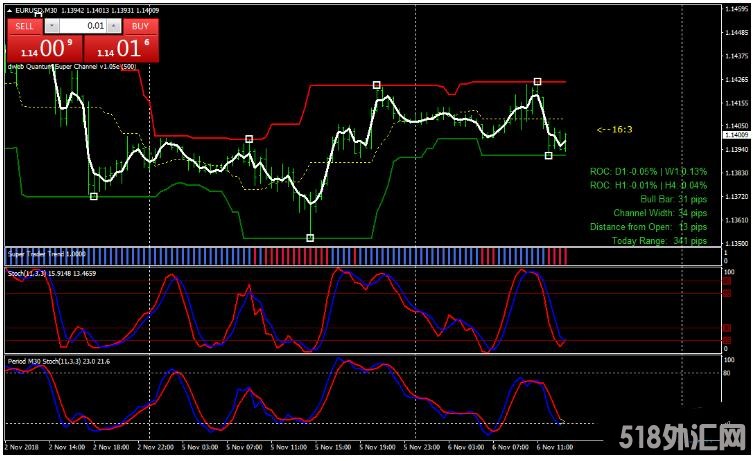The height and width of the screenshot is (461, 753).
Task: Click the red SELL button
Action: [x=24, y=26]
